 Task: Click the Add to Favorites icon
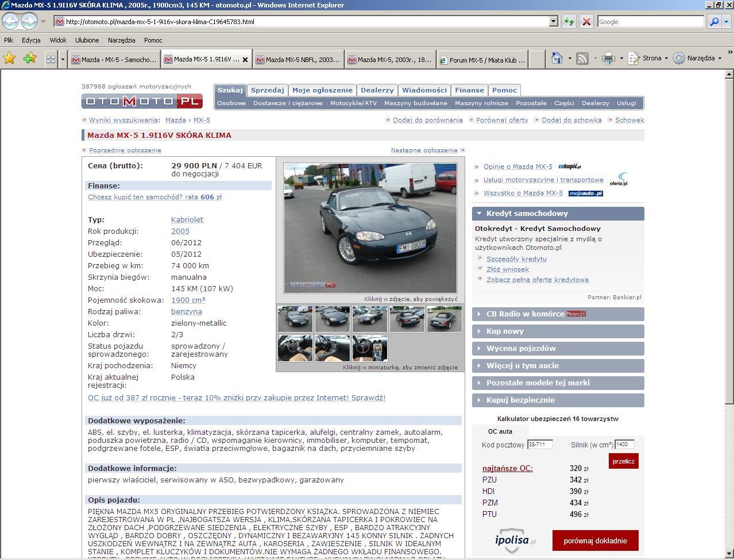pos(29,58)
